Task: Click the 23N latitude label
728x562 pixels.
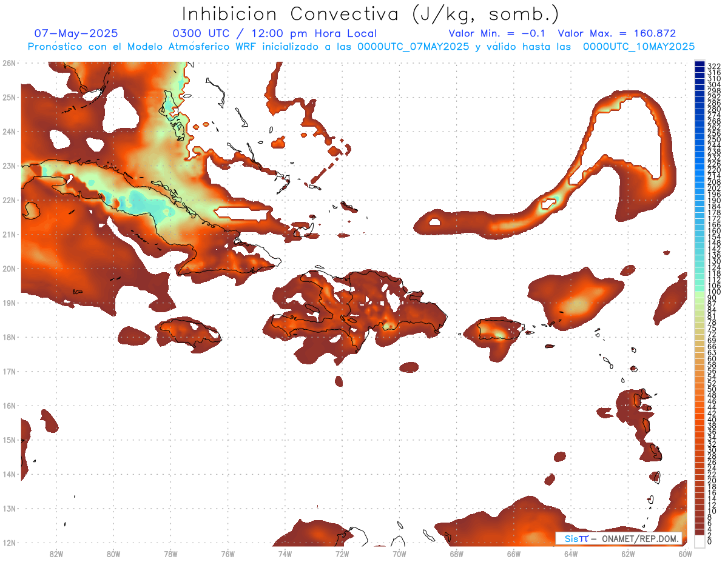Action: (x=9, y=166)
